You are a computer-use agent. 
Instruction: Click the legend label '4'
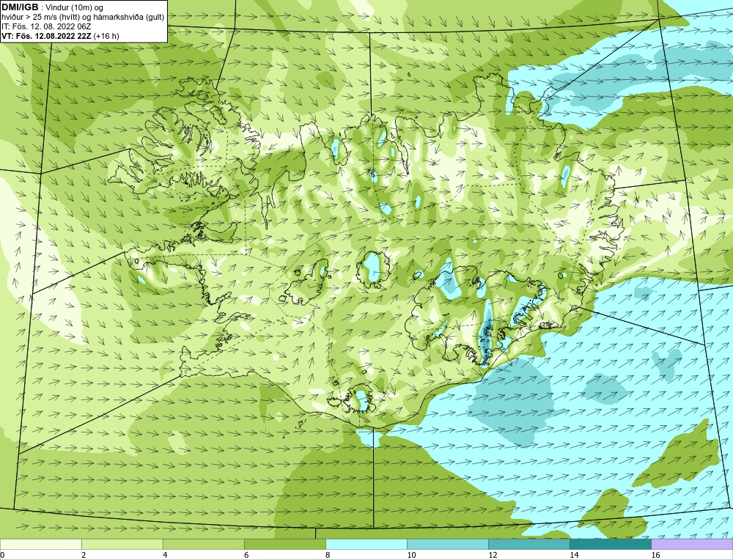click(165, 555)
